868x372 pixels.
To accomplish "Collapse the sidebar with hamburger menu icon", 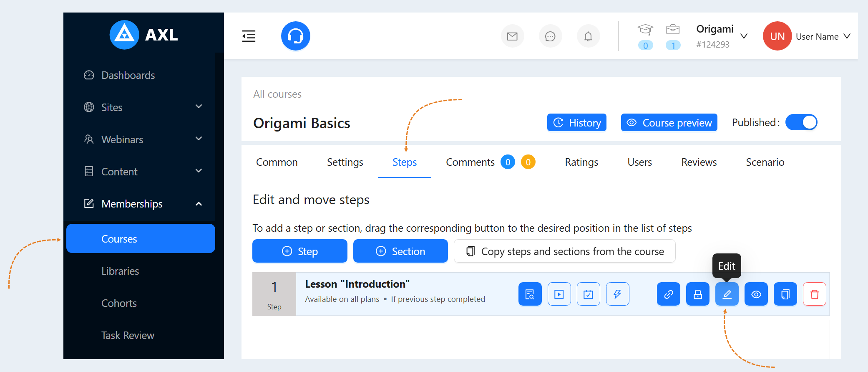I will (x=249, y=36).
